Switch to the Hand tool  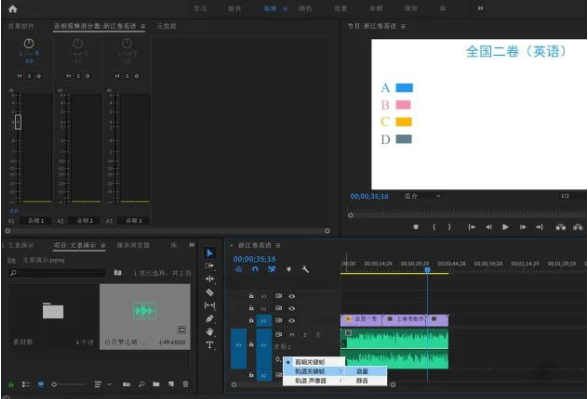point(210,332)
